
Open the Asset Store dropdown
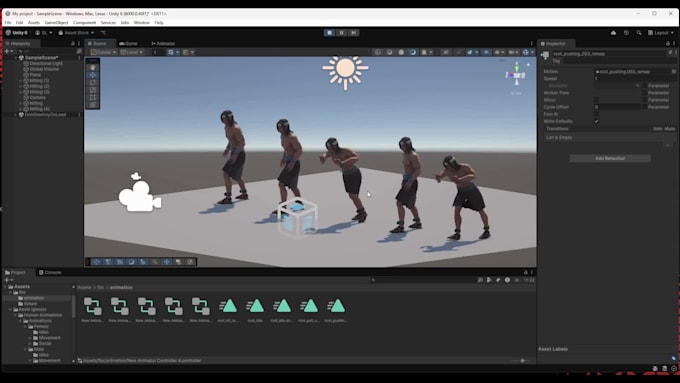click(76, 33)
